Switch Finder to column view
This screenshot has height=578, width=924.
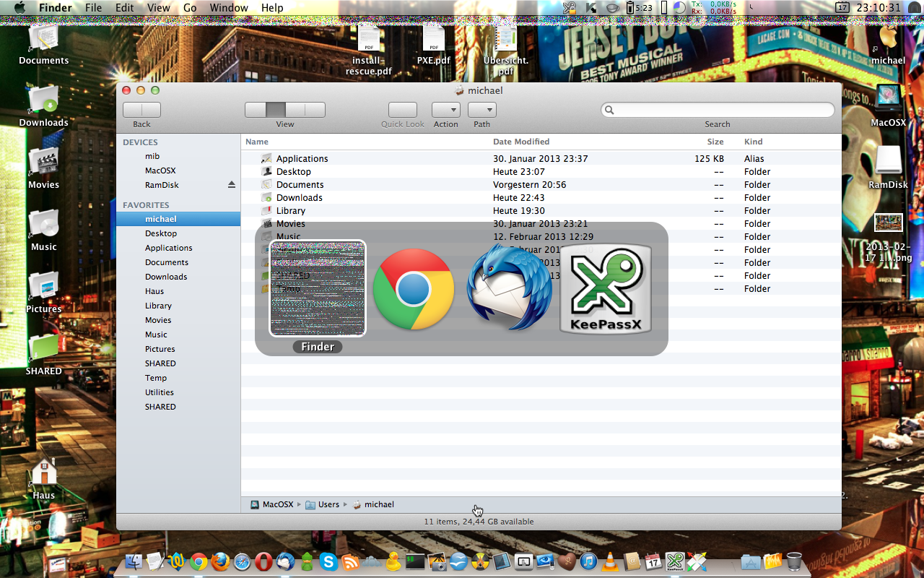tap(295, 110)
